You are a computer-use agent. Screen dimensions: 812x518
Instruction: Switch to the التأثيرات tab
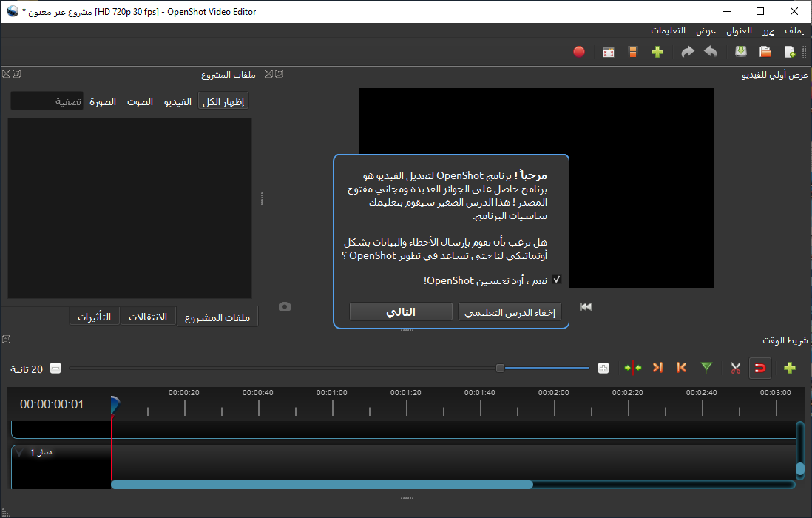[x=94, y=317]
